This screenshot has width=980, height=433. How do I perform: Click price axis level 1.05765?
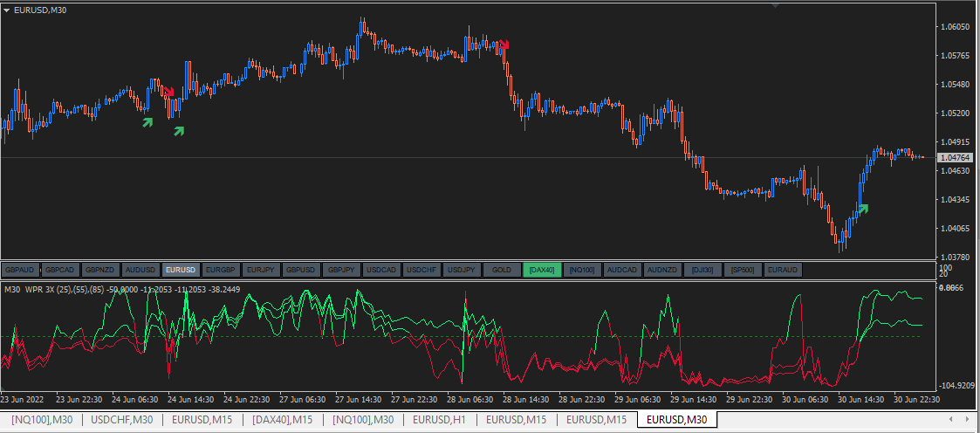(x=954, y=56)
